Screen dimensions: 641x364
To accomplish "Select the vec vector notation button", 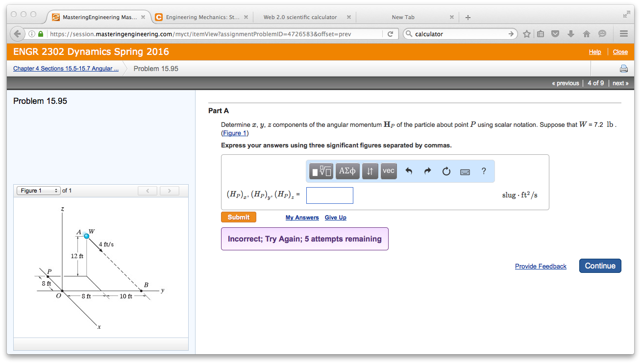I will [x=388, y=171].
